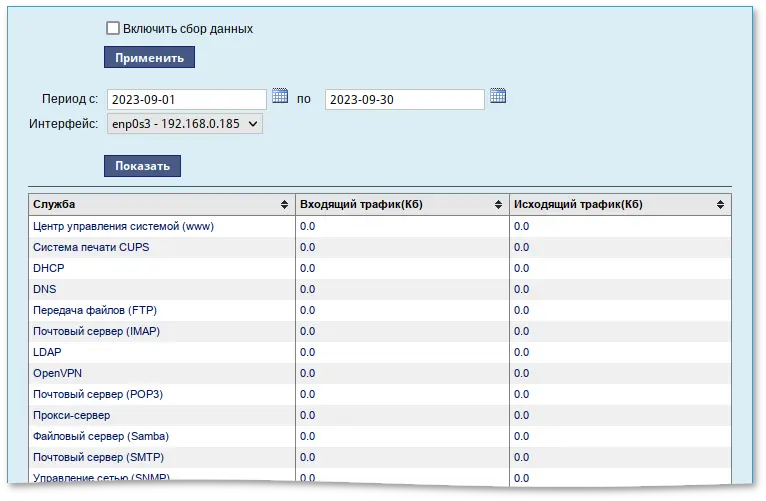Open the calendar picker for the start date
The image size is (766, 501).
coord(280,97)
